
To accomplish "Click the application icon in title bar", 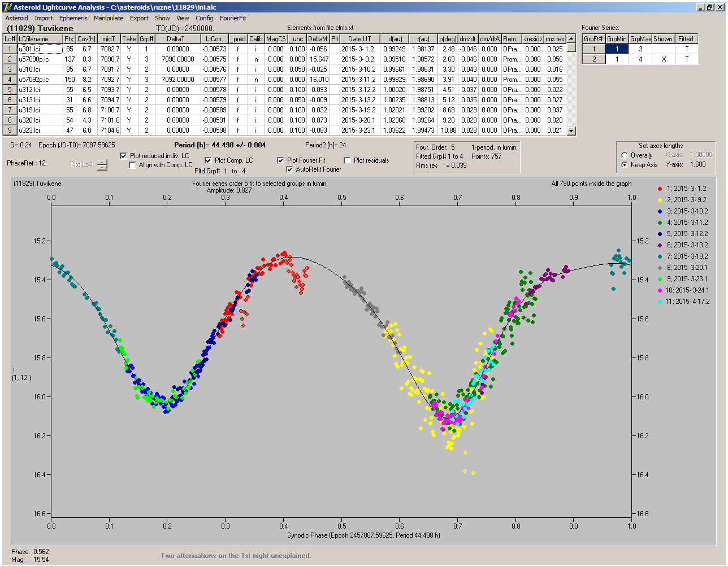I will click(7, 7).
